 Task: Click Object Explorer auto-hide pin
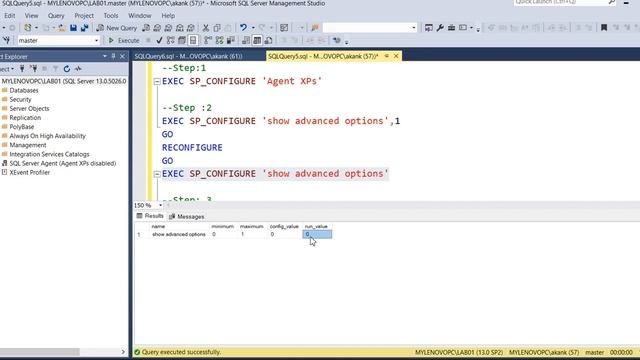(113, 56)
